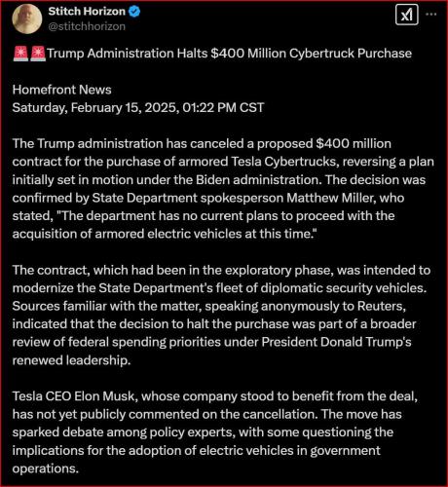
Task: Click the phrase 'Biden administration' in the post
Action: pos(257,180)
